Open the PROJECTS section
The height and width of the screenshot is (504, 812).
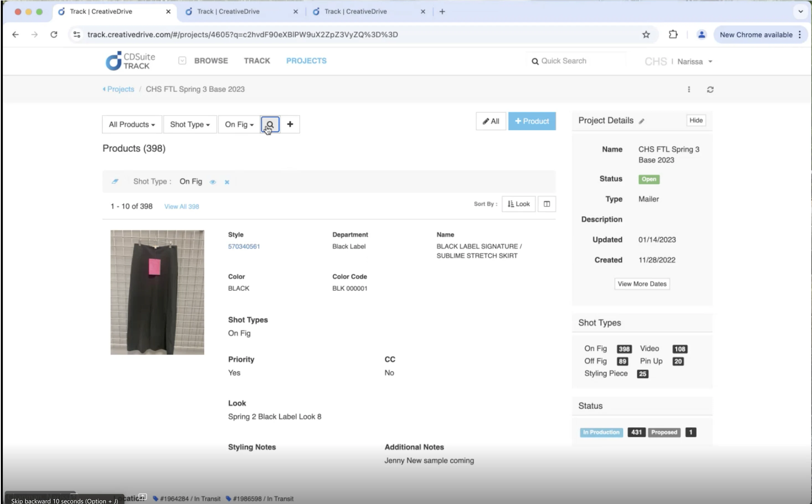(x=306, y=61)
